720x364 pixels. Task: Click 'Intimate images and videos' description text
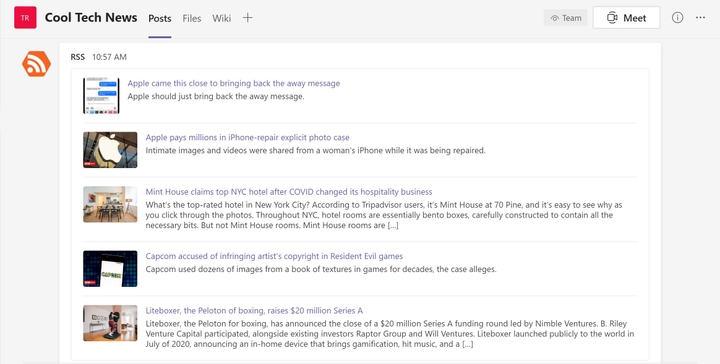(315, 151)
